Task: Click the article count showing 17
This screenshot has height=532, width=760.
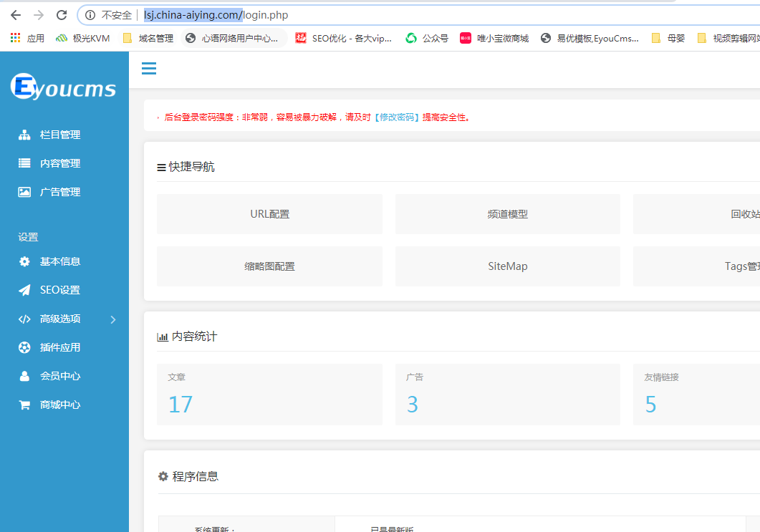Action: click(180, 404)
